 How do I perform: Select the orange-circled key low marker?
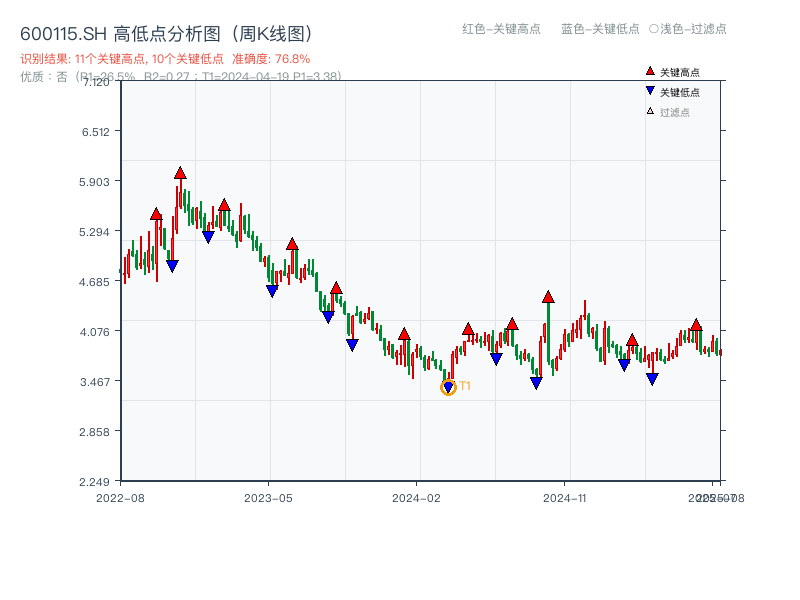click(x=448, y=388)
